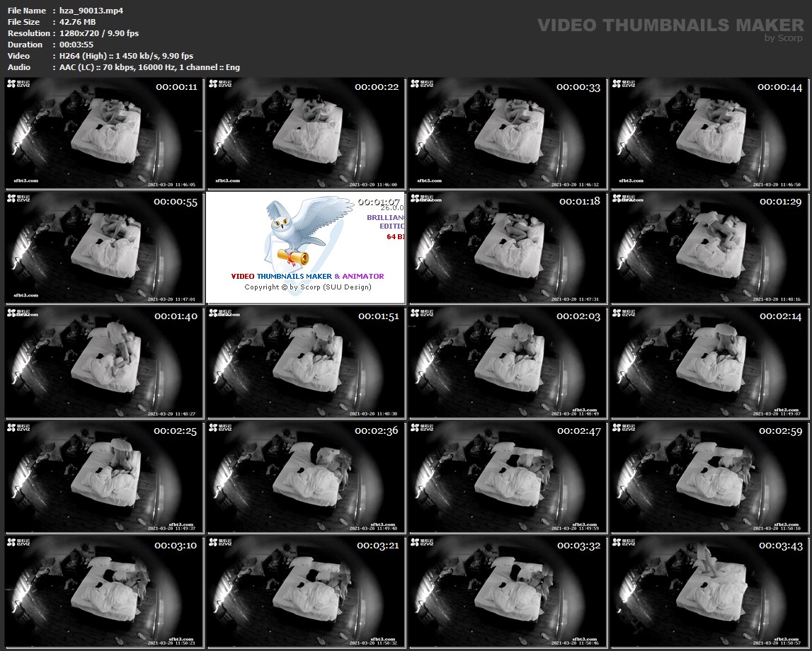The width and height of the screenshot is (812, 651).
Task: Select the thumbnail stamped 00:02:36
Action: [306, 477]
